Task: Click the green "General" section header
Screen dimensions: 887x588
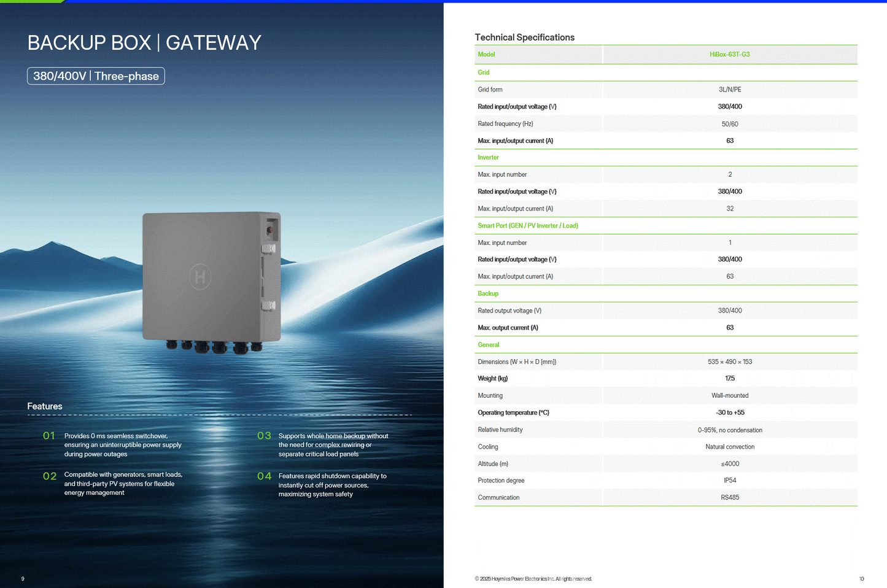Action: pyautogui.click(x=489, y=345)
